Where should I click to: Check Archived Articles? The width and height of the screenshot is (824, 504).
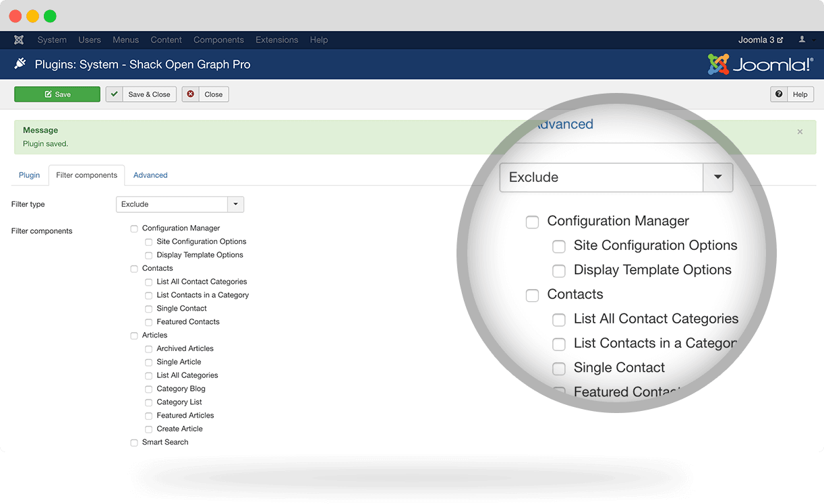pos(149,349)
